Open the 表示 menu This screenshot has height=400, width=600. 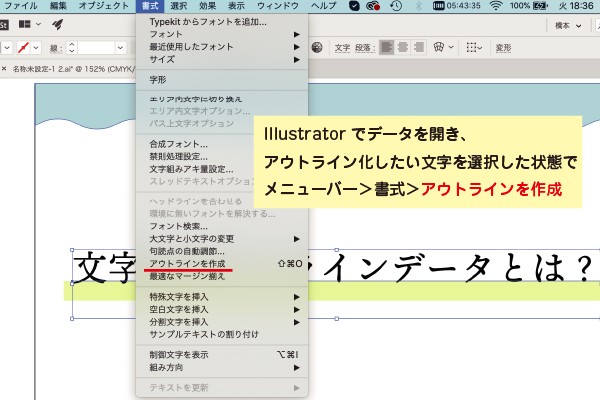coord(236,6)
